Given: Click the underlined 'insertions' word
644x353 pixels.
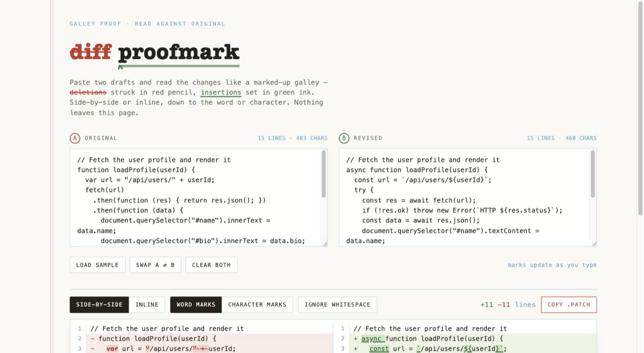Looking at the screenshot, I should 221,93.
